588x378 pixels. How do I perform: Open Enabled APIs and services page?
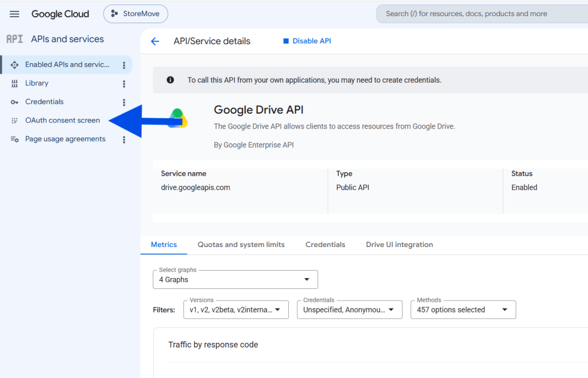pos(67,64)
